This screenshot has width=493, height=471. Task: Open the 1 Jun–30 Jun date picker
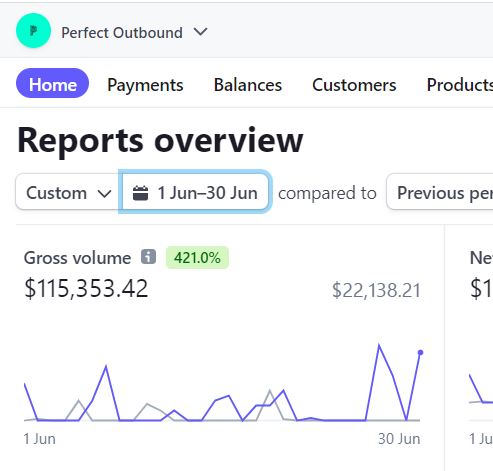[195, 192]
